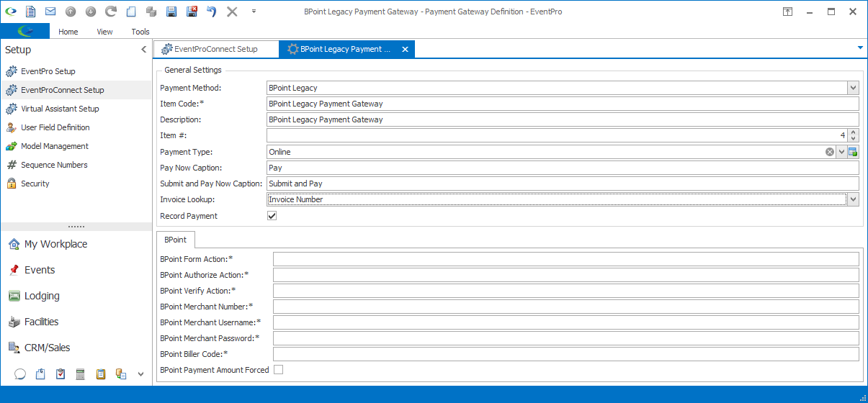868x403 pixels.
Task: Click the move up arrow icon
Action: pyautogui.click(x=70, y=12)
